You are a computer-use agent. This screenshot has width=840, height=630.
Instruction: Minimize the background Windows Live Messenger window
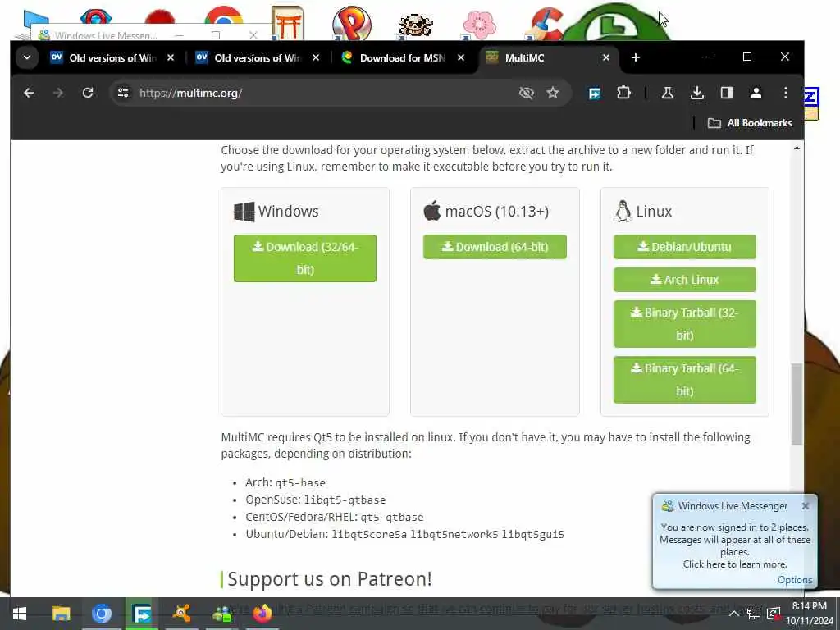click(x=180, y=35)
